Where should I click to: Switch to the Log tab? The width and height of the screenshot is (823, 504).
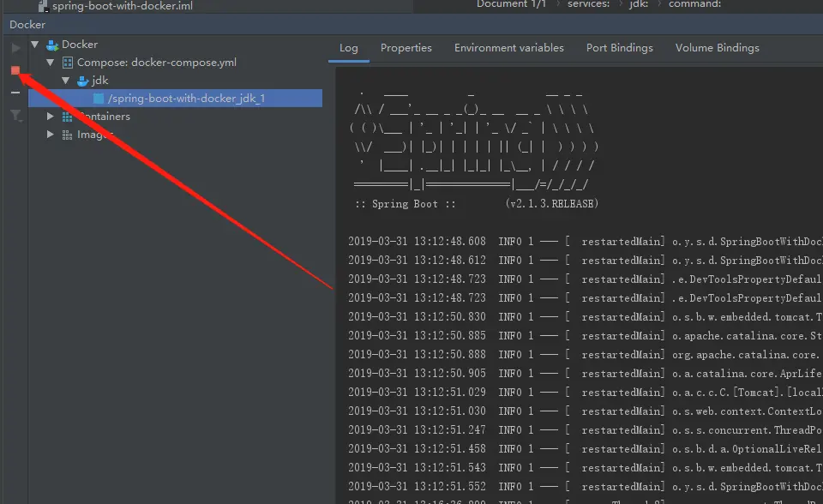[349, 48]
